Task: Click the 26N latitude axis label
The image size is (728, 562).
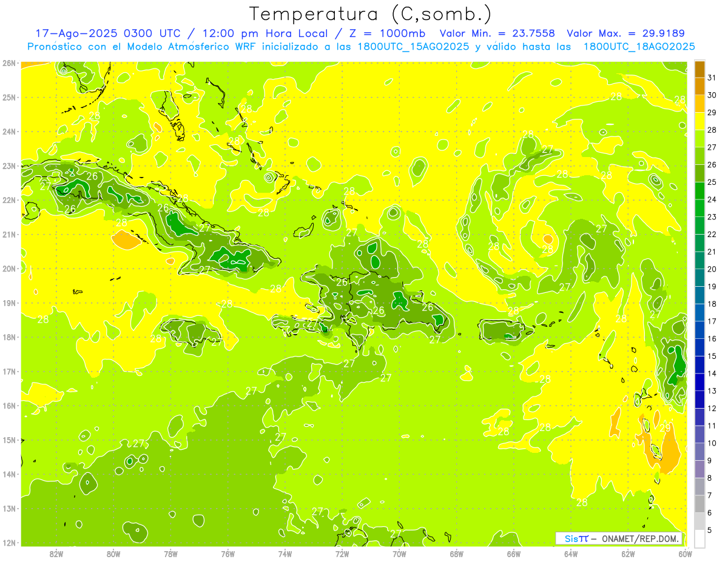Action: pyautogui.click(x=9, y=63)
